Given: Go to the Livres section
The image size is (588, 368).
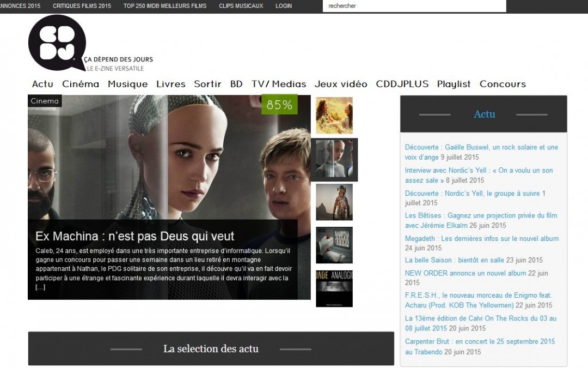Looking at the screenshot, I should click(x=171, y=84).
